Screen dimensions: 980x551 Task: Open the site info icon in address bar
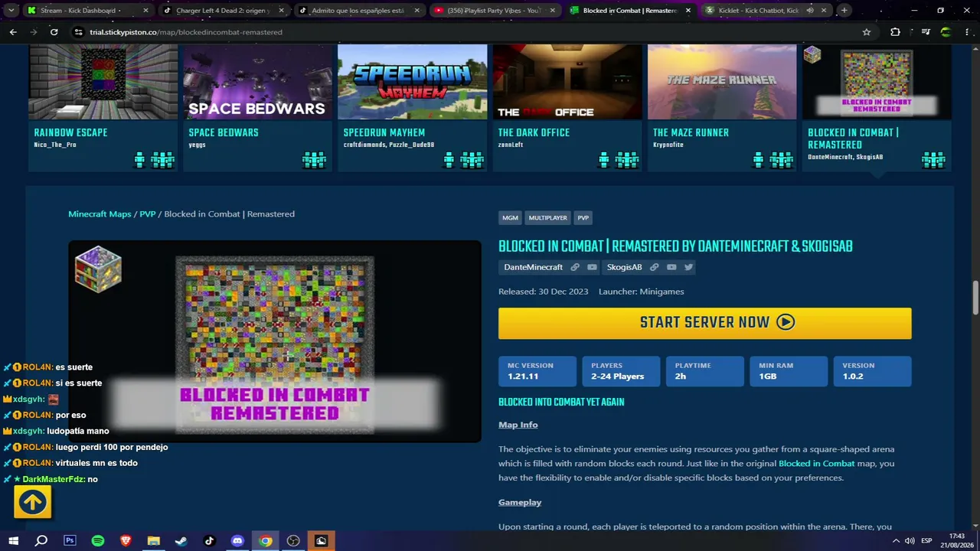[x=77, y=32]
